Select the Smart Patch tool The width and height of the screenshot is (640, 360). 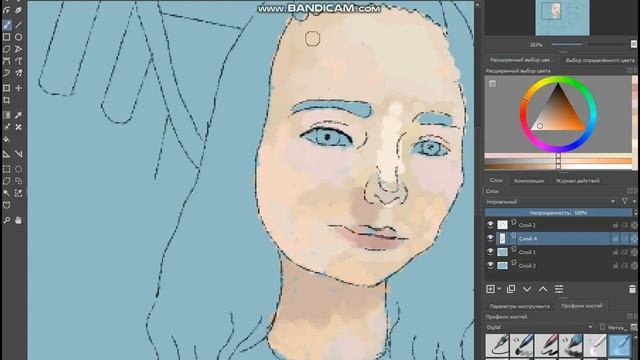point(18,127)
